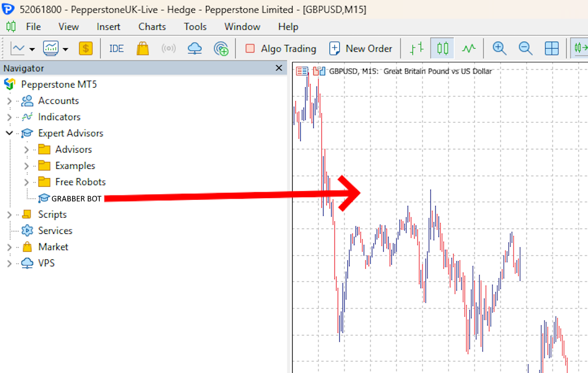Viewport: 588px width, 373px height.
Task: Open the line chart dropdown arrow
Action: pos(32,49)
